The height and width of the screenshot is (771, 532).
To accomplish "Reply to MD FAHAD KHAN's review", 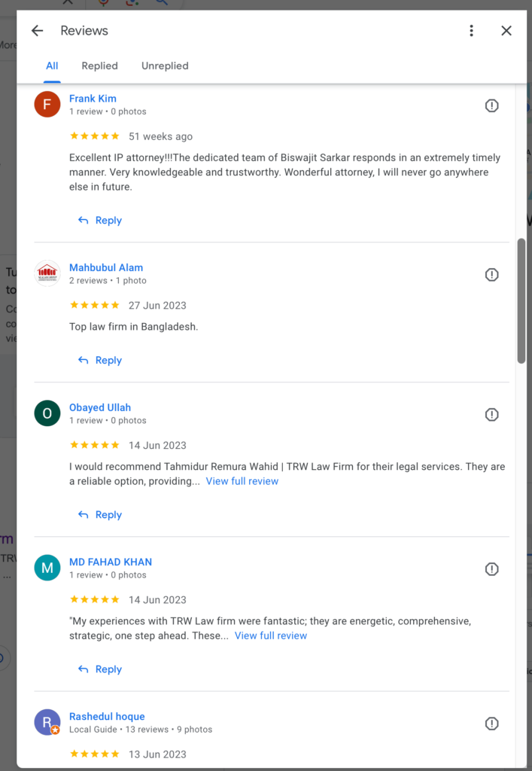I will 100,669.
